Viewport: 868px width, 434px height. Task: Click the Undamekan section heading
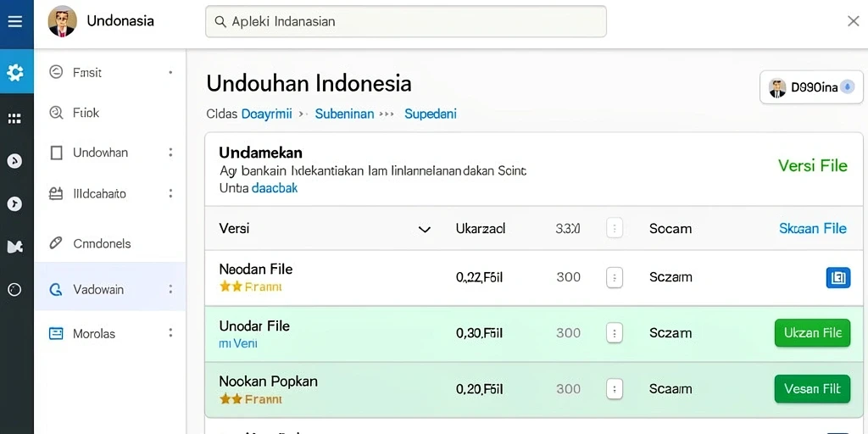point(260,153)
